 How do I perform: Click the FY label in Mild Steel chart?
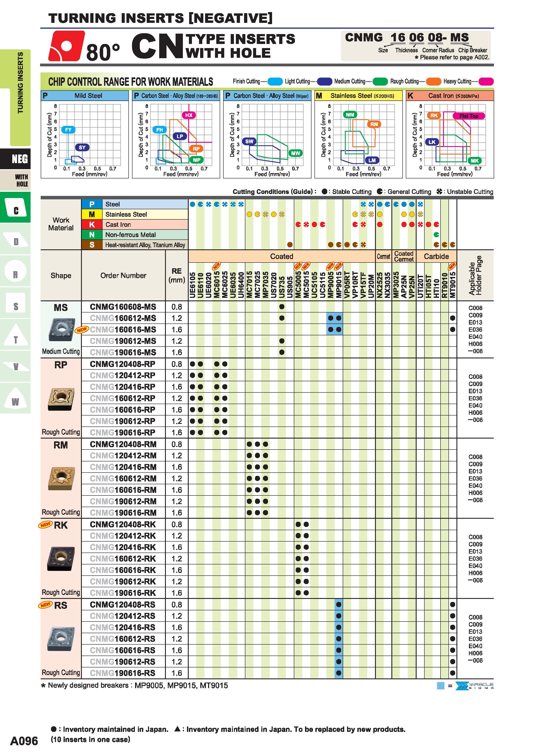(68, 130)
